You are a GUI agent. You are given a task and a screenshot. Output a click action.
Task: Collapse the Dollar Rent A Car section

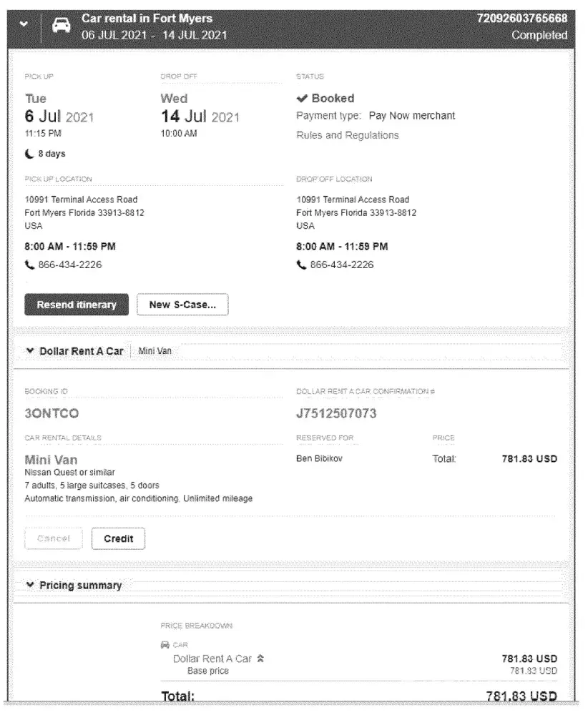point(30,351)
